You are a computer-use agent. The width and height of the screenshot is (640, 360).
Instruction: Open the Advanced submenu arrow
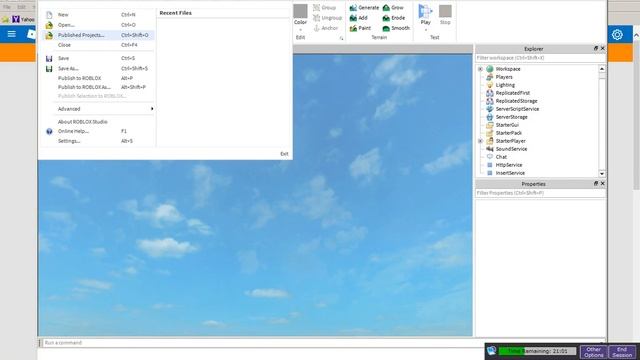(152, 109)
